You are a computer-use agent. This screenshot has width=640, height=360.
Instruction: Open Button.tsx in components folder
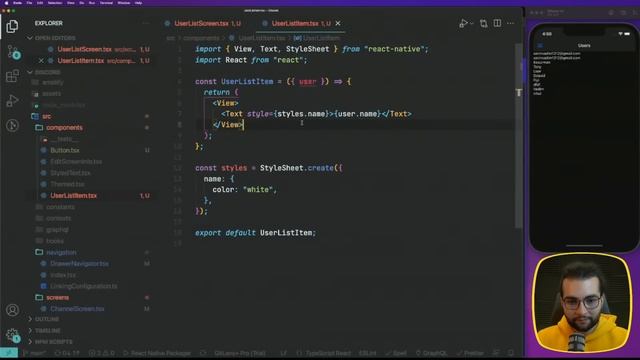65,151
